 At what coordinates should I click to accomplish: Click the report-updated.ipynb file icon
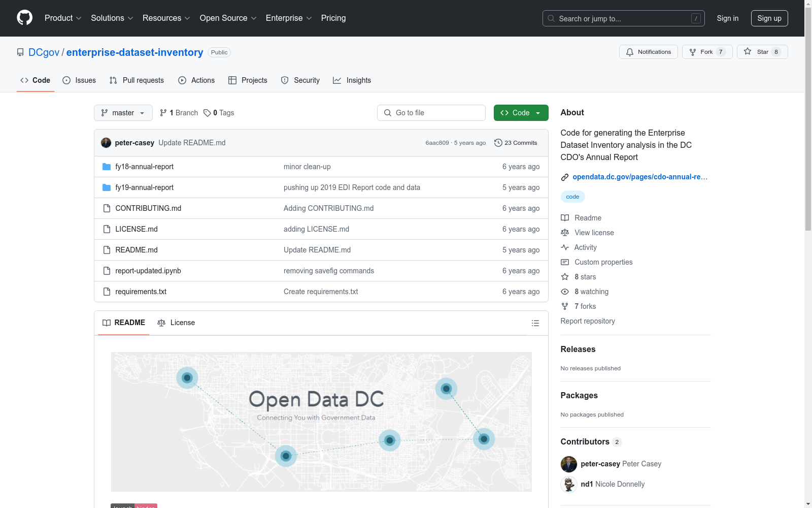(107, 271)
